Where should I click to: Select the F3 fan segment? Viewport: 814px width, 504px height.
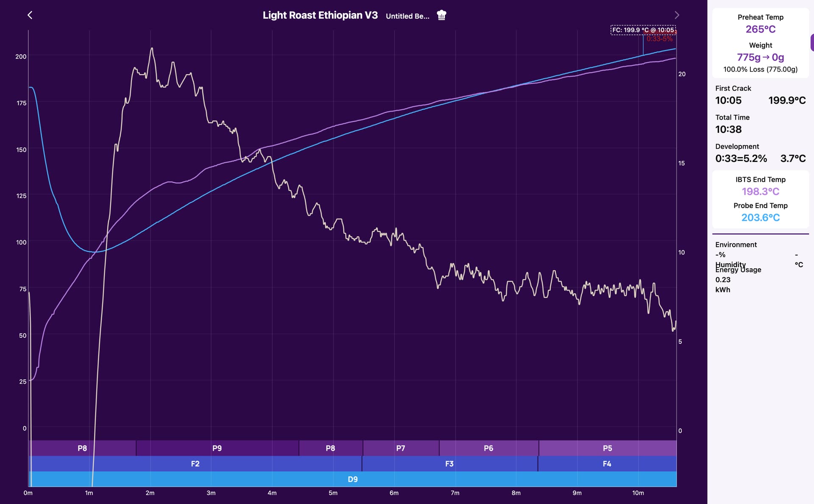(449, 464)
